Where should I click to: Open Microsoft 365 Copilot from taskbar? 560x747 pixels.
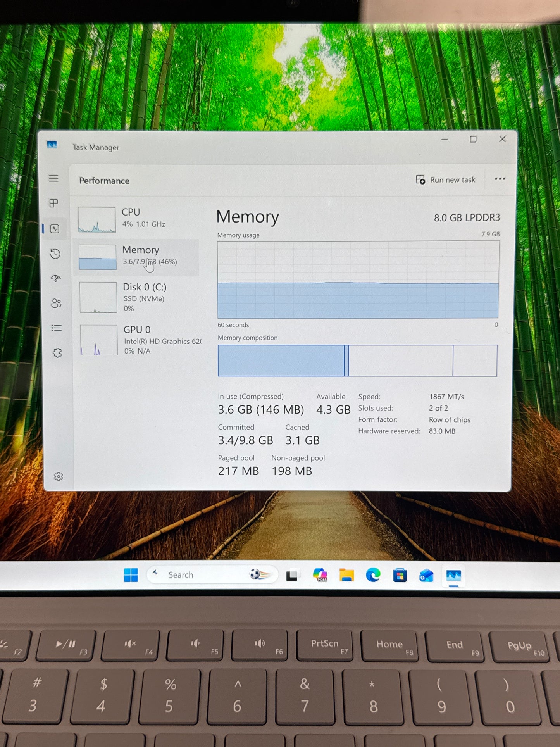coord(320,575)
